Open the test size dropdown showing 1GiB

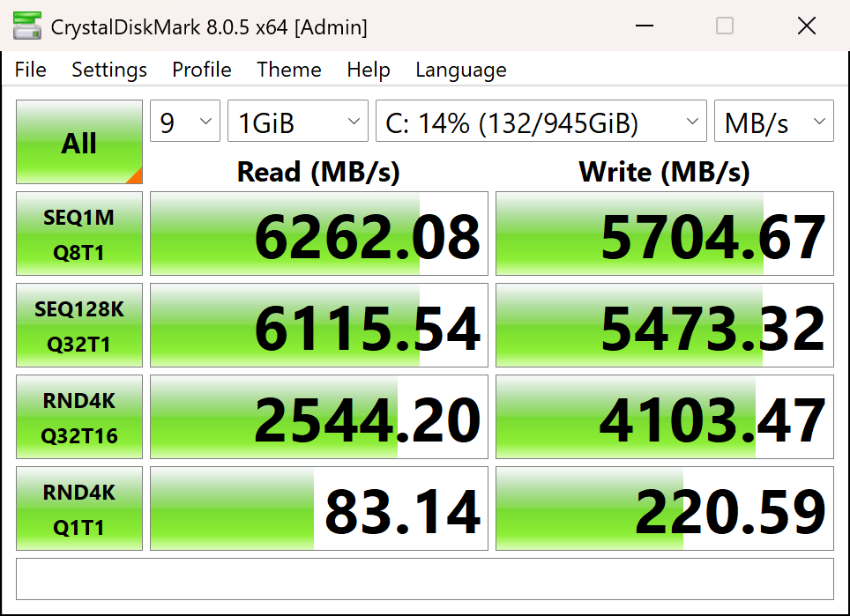pyautogui.click(x=298, y=121)
